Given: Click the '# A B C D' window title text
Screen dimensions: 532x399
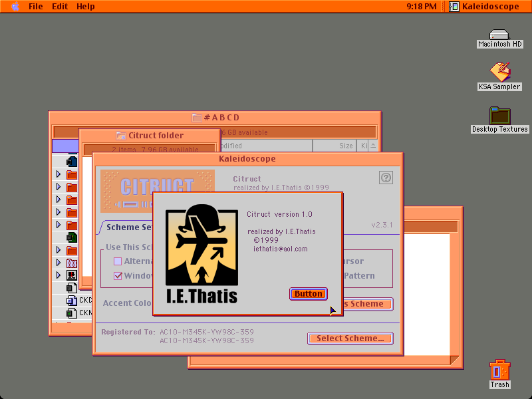Looking at the screenshot, I should tap(222, 118).
